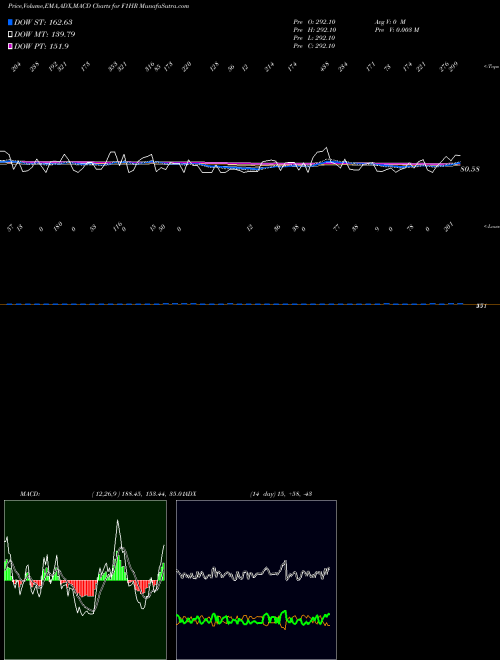Open the ADX indicator chart panel
Screen dimensions: 500x660
[x=256, y=580]
